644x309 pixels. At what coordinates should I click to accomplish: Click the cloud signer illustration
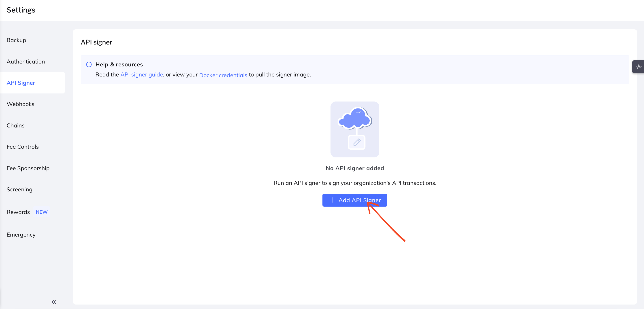pyautogui.click(x=354, y=129)
